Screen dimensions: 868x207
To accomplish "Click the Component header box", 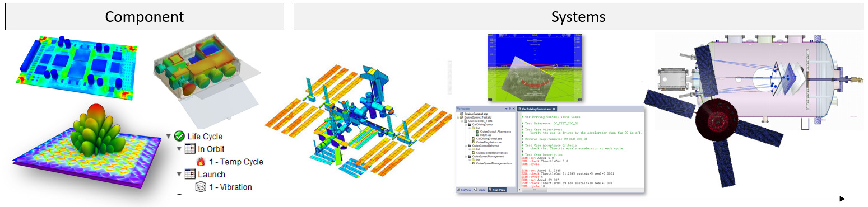I will click(x=145, y=16).
